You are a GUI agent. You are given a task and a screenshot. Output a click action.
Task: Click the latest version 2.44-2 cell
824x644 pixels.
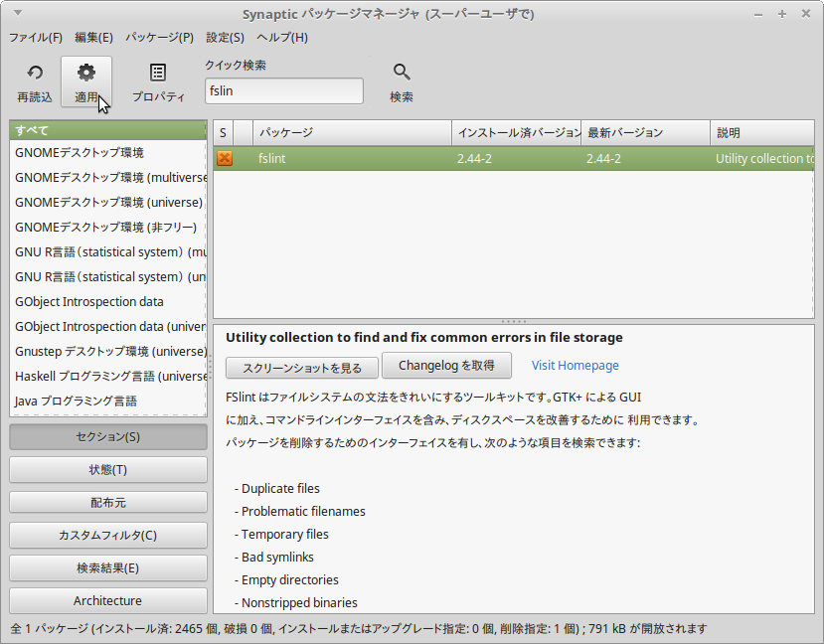point(603,159)
